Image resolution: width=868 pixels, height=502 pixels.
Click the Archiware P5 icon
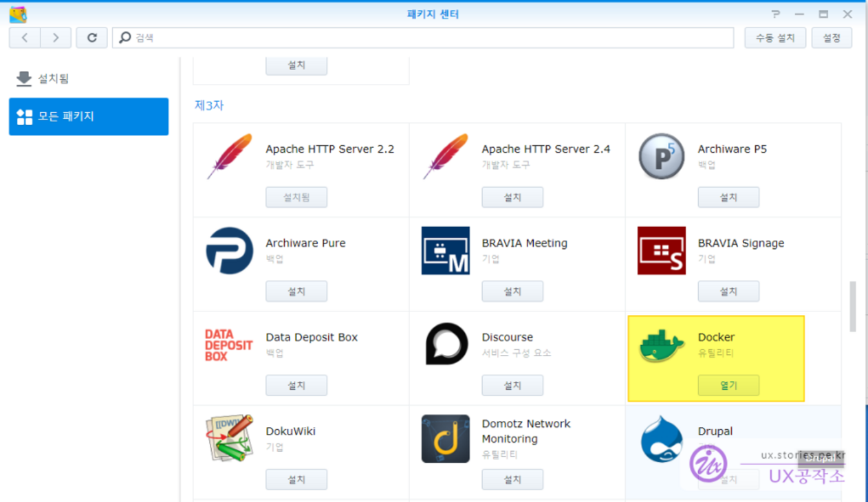pos(661,157)
